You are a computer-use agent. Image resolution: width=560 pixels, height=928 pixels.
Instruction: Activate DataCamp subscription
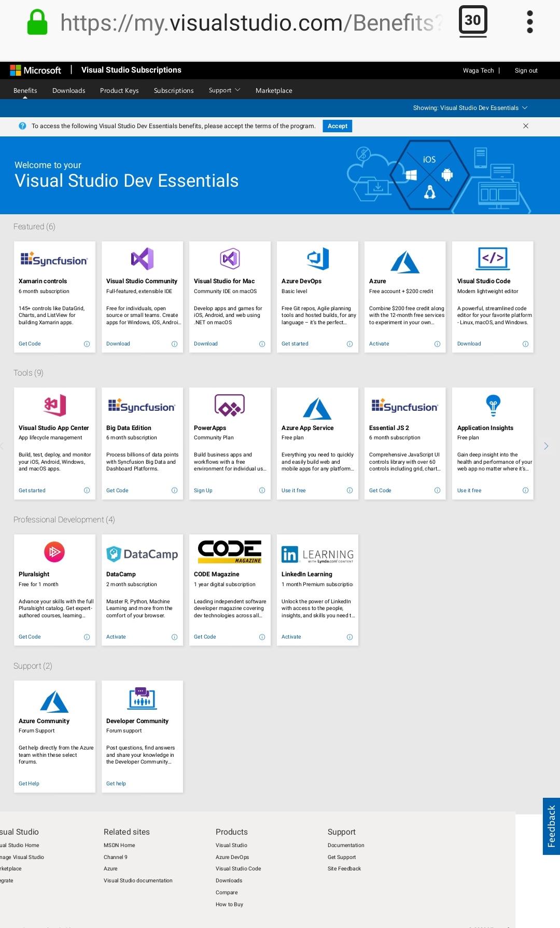point(116,637)
